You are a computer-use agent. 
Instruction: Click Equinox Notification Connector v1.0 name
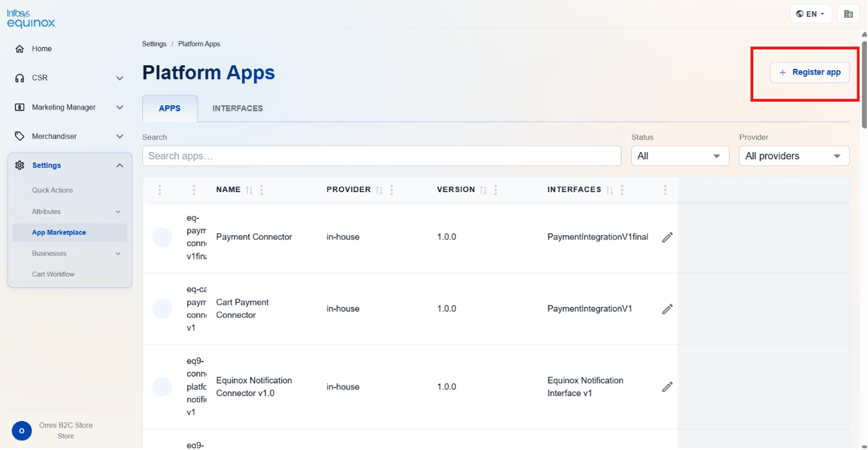click(x=254, y=387)
